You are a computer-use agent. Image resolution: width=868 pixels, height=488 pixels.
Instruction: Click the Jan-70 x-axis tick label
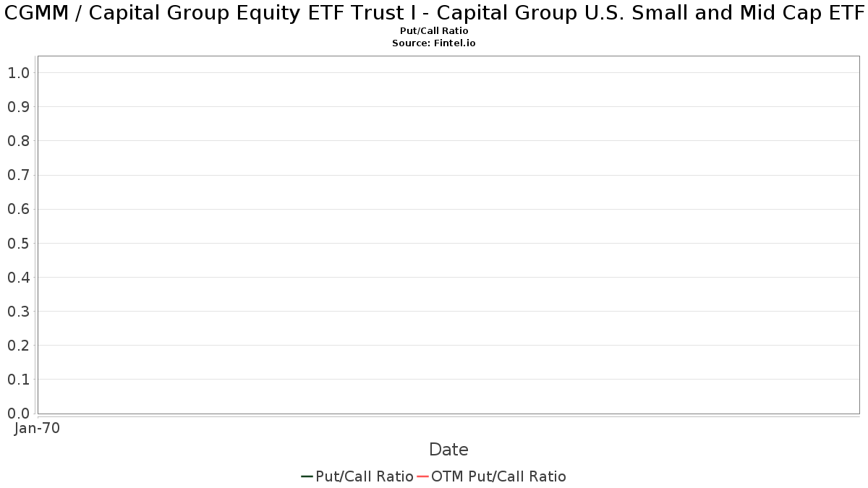point(37,428)
